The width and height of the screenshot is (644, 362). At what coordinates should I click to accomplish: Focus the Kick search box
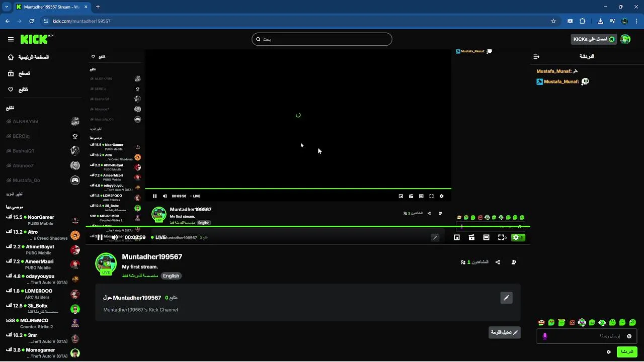coord(322,39)
